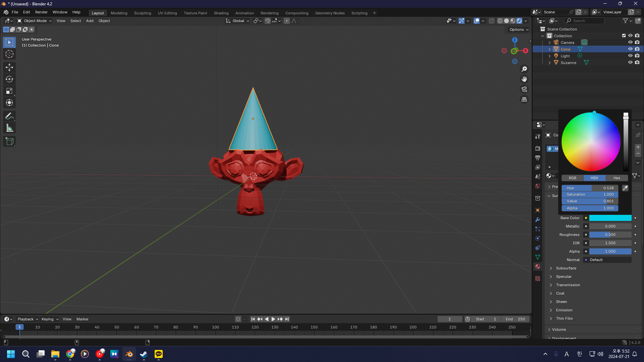
Task: Activate the Annotate pencil tool
Action: pyautogui.click(x=9, y=116)
